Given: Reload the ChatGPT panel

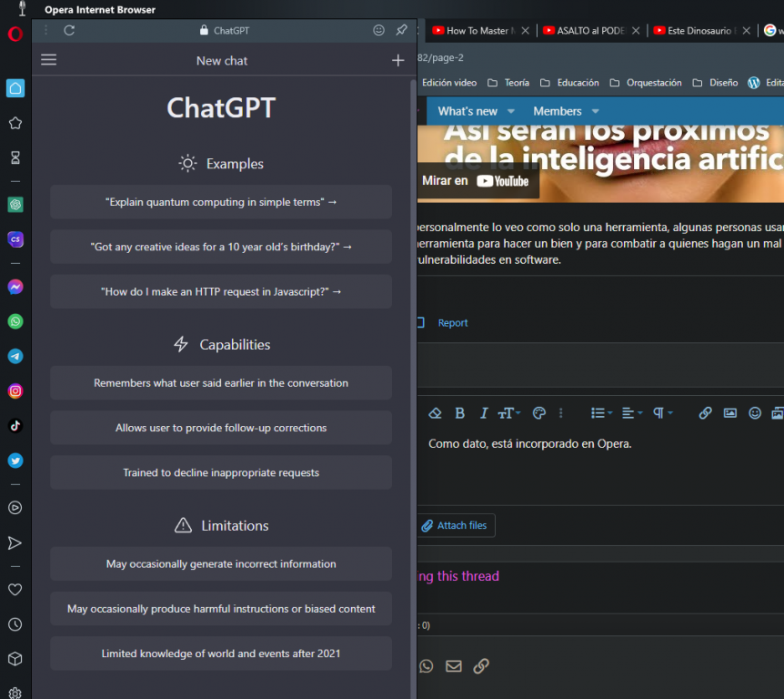Looking at the screenshot, I should click(69, 30).
